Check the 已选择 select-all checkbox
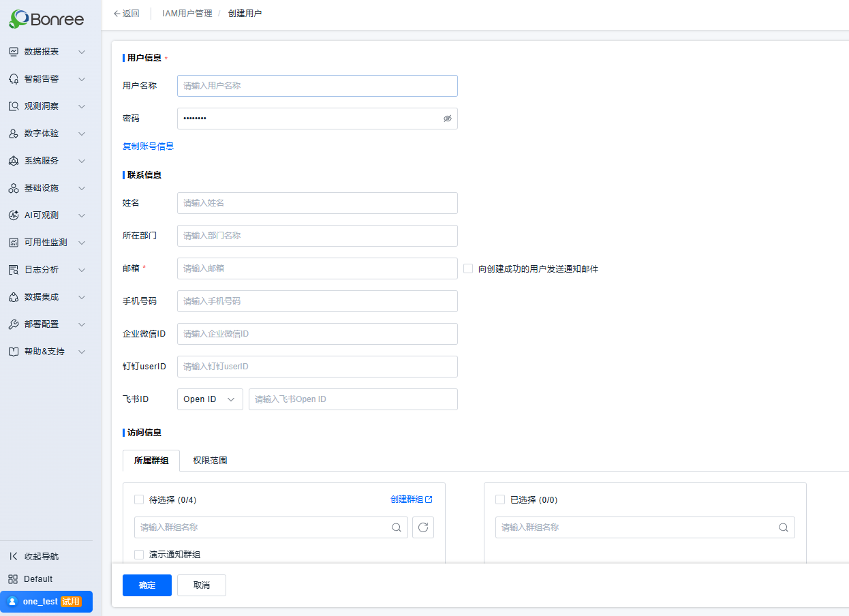This screenshot has width=849, height=616. (500, 499)
